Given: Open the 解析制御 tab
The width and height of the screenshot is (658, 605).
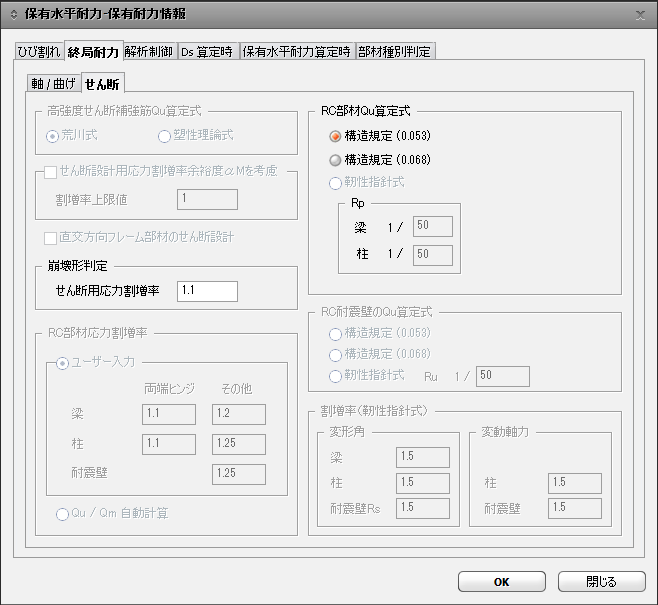Looking at the screenshot, I should (x=149, y=52).
